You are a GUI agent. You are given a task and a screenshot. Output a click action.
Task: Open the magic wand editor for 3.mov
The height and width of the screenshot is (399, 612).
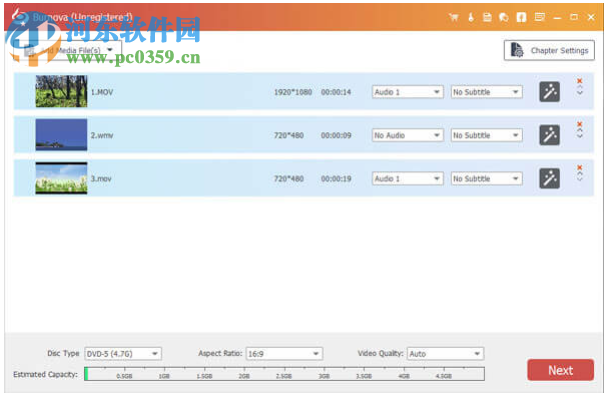click(550, 179)
